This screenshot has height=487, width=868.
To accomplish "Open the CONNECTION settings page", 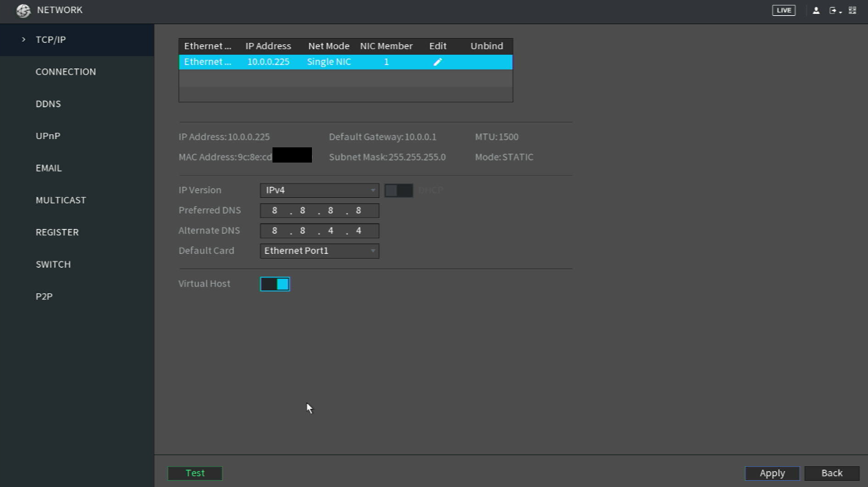I will 66,72.
